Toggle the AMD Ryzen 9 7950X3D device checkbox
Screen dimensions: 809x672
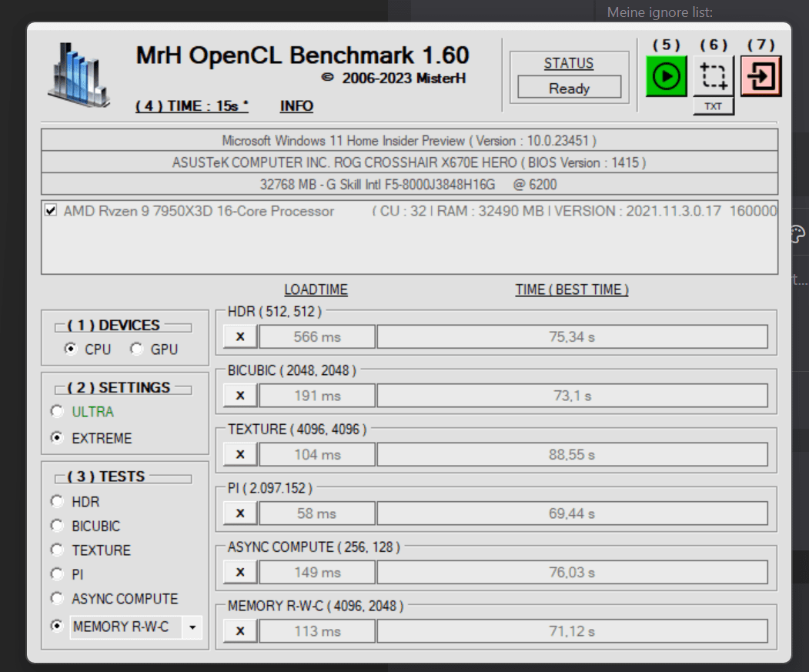pos(51,210)
